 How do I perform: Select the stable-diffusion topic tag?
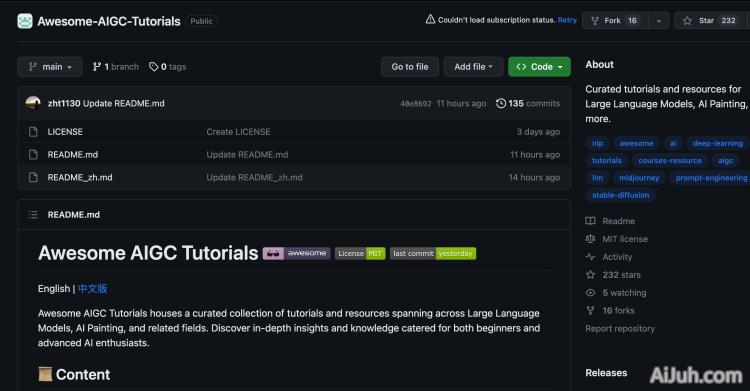coord(620,195)
